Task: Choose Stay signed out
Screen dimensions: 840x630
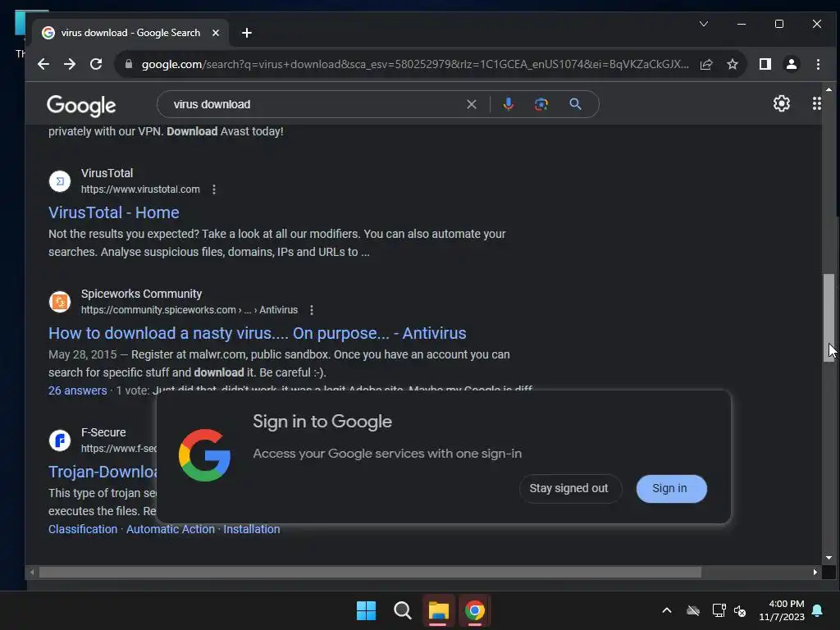Action: 569,489
